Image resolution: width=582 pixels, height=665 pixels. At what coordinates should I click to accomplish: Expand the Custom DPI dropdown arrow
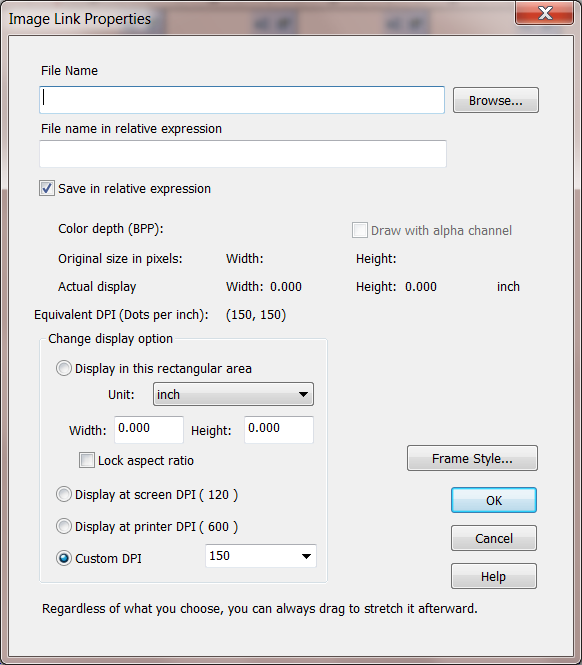(x=306, y=556)
